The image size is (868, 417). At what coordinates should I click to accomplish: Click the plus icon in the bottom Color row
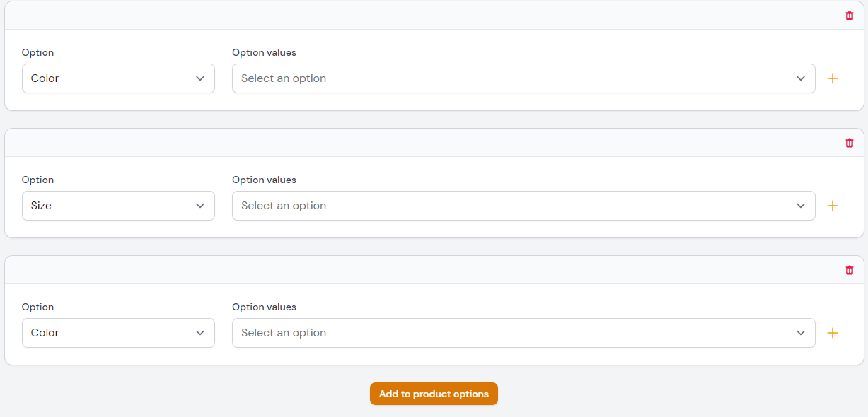pyautogui.click(x=833, y=333)
